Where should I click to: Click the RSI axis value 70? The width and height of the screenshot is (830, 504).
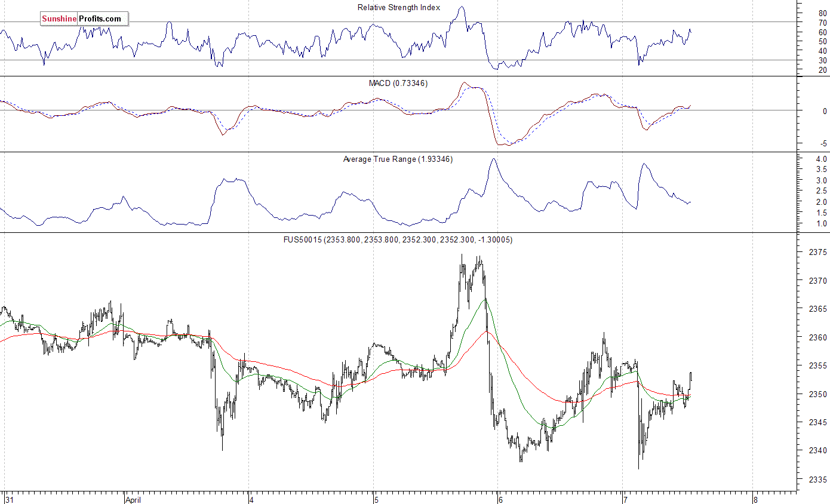point(823,23)
